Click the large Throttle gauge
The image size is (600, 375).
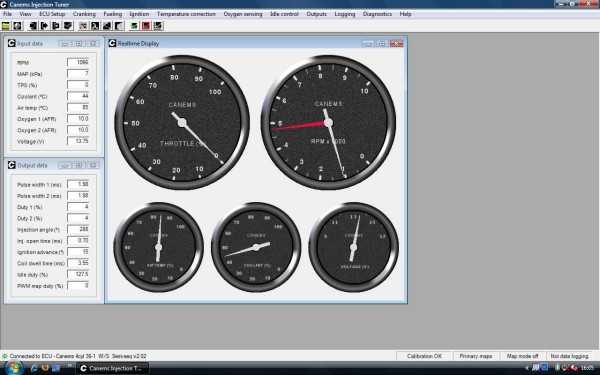point(182,122)
